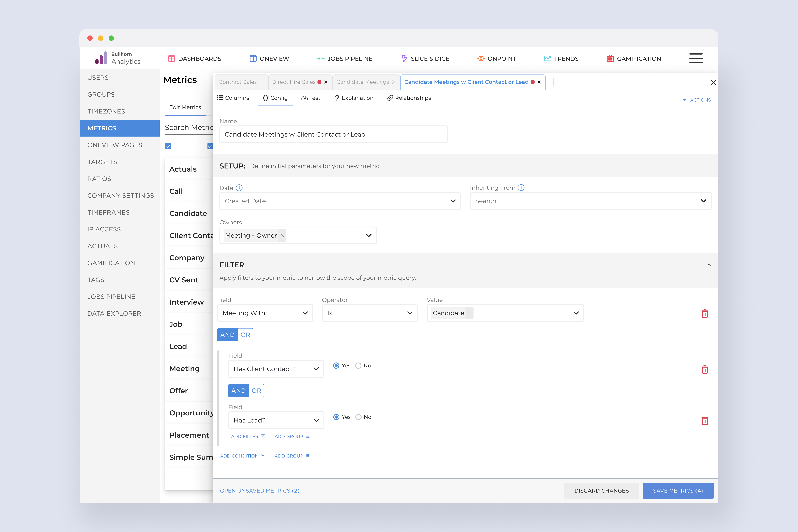798x532 pixels.
Task: Add a new metric tab with plus
Action: click(x=553, y=82)
